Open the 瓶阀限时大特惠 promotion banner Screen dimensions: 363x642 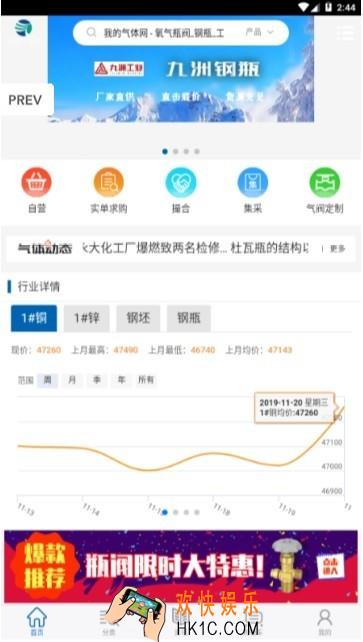pos(181,566)
